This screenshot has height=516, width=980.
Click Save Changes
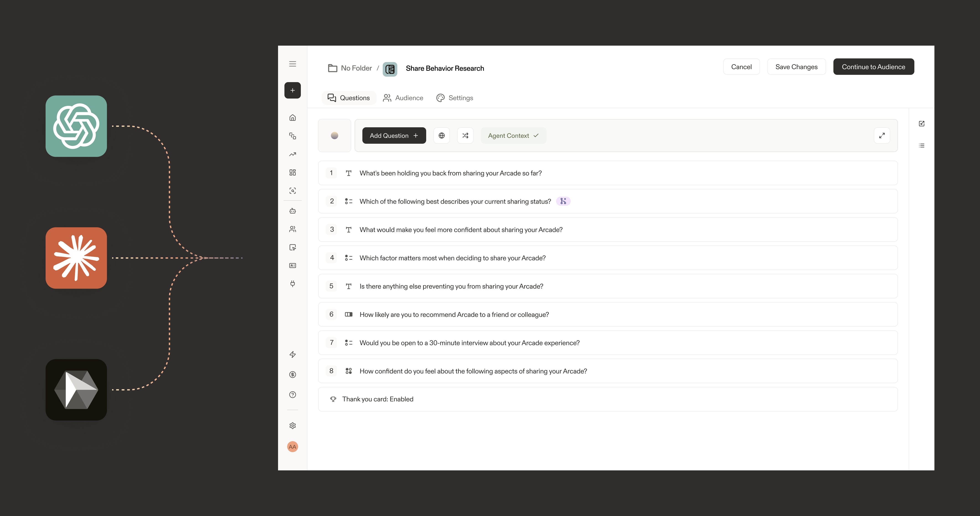coord(796,67)
